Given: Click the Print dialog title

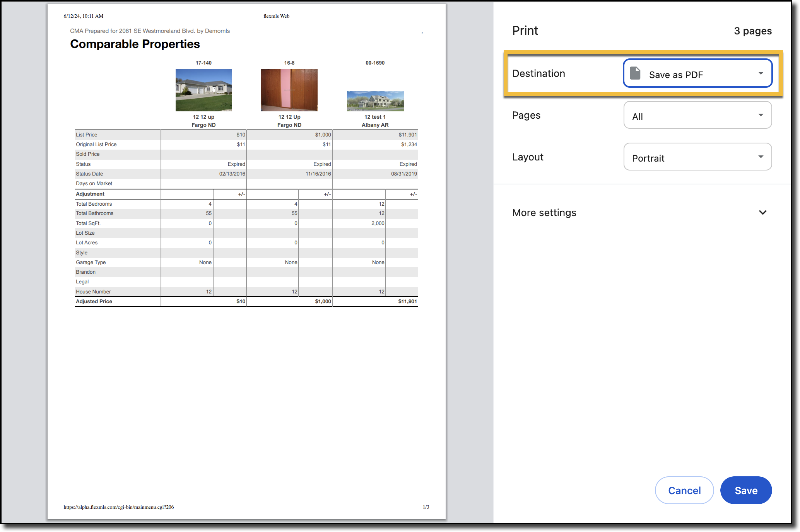Looking at the screenshot, I should coord(525,30).
